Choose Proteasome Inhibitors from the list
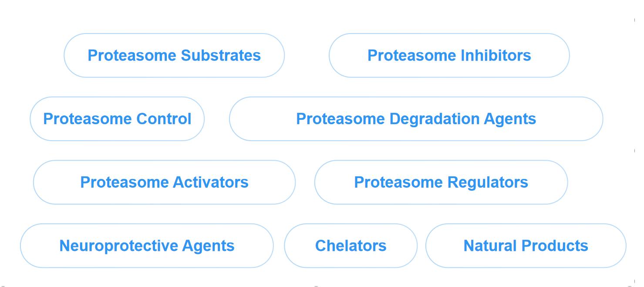The height and width of the screenshot is (287, 644). pos(449,55)
